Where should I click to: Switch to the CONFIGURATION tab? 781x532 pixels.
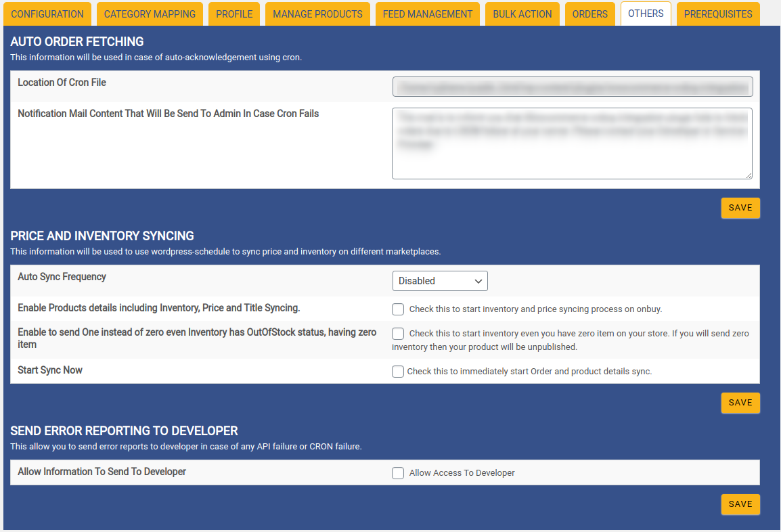coord(47,14)
